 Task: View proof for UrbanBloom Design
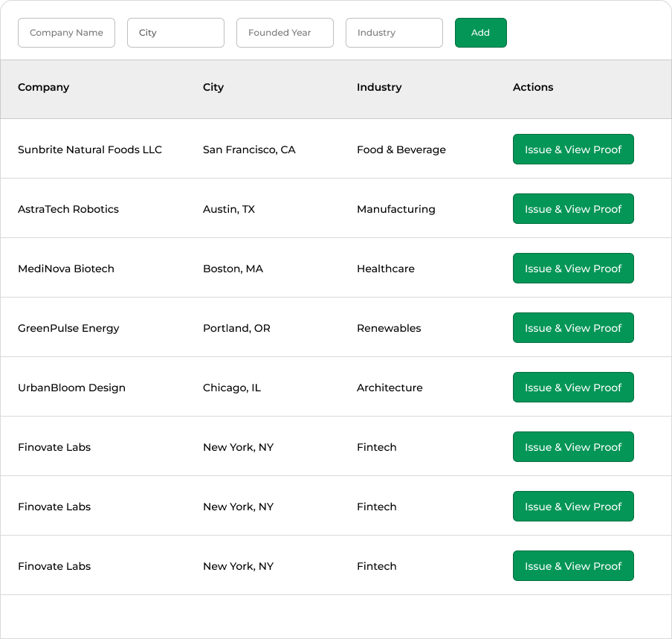(x=572, y=388)
